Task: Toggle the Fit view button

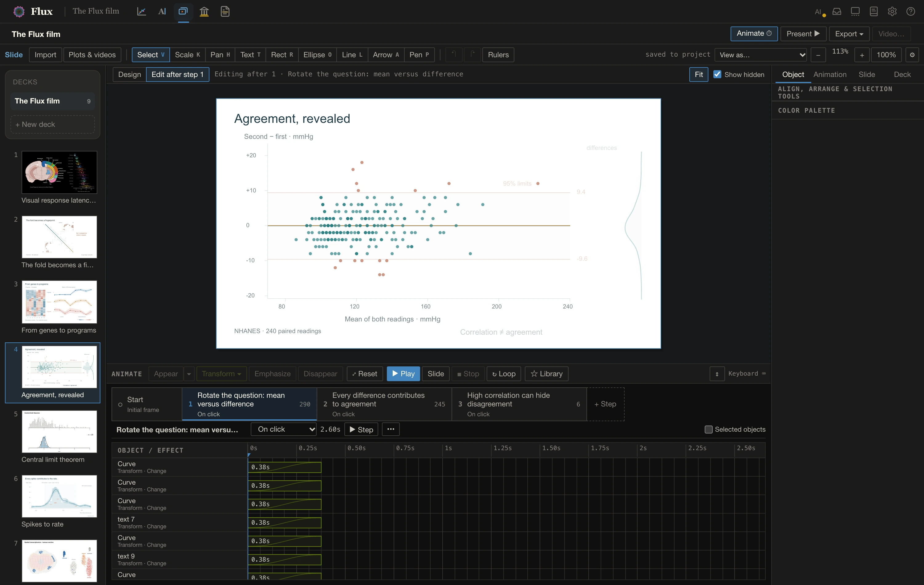Action: pyautogui.click(x=699, y=75)
